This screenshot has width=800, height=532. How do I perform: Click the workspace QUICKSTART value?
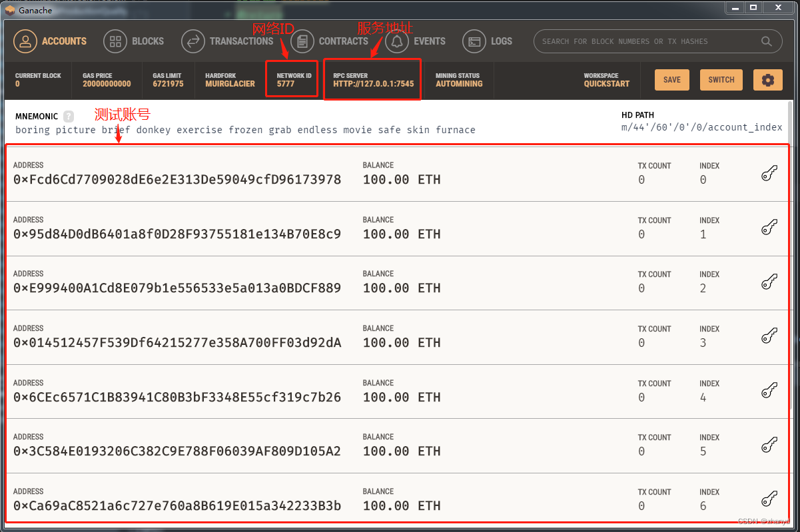pos(607,84)
